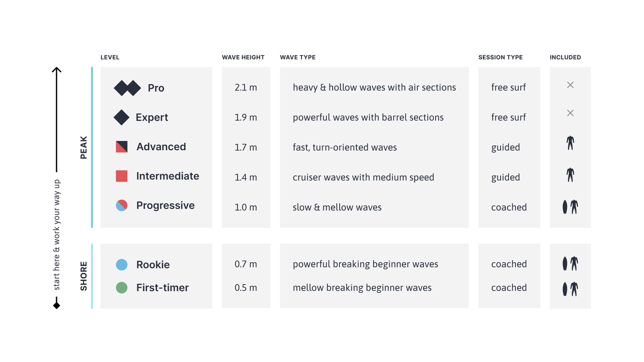Click the Advanced split-square icon
644x362 pixels.
point(121,147)
